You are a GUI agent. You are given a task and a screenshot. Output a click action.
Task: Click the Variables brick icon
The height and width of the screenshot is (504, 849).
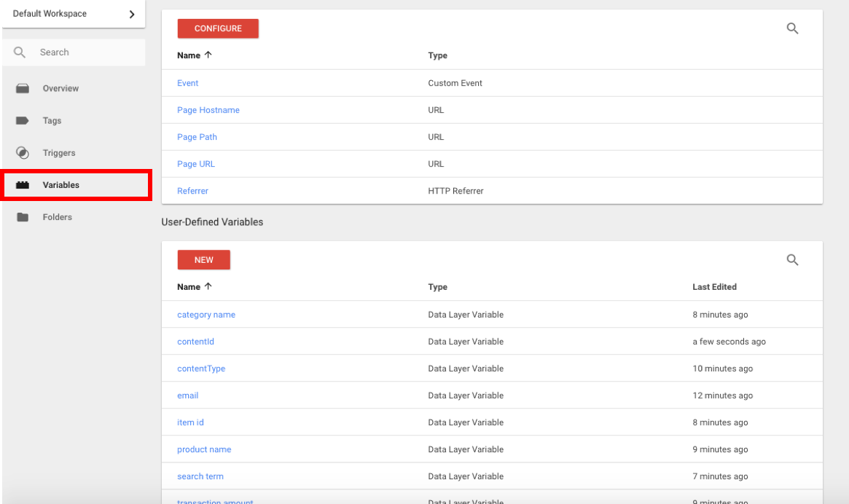click(x=23, y=185)
